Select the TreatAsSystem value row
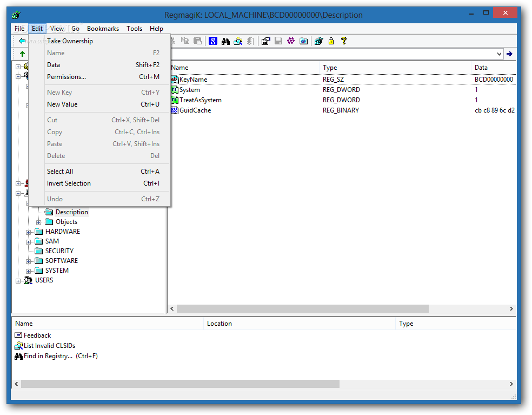 tap(343, 100)
